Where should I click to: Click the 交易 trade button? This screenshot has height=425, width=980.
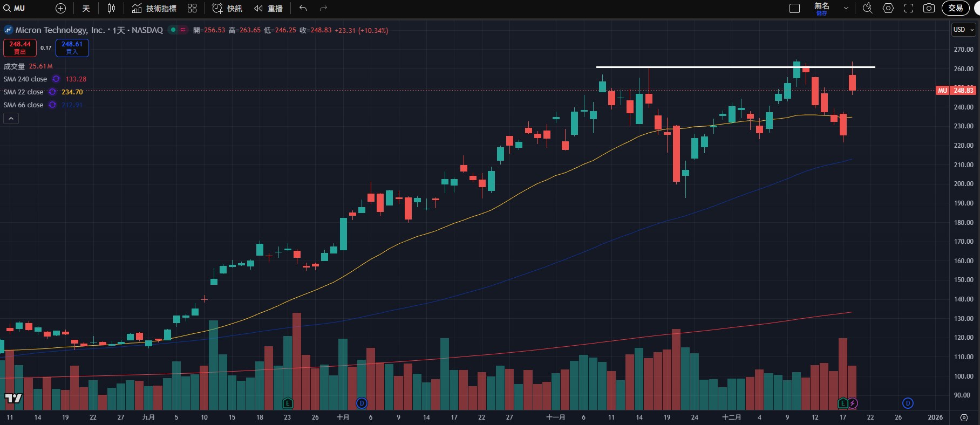955,8
